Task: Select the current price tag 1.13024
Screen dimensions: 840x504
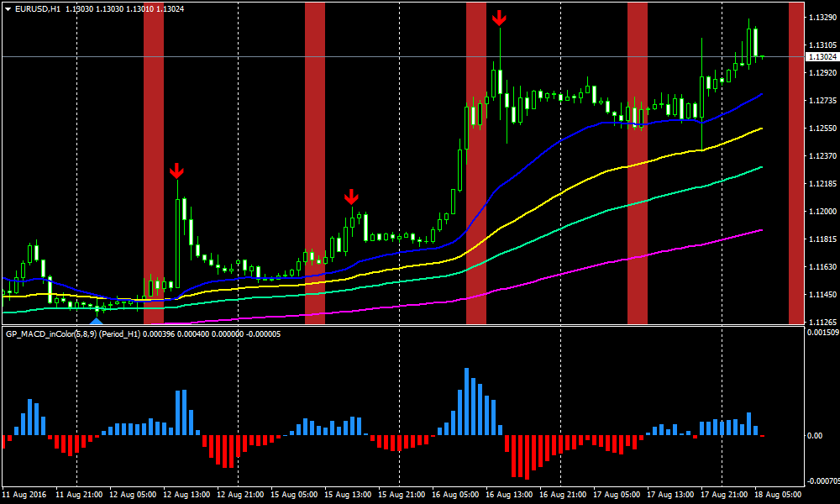Action: tap(822, 57)
